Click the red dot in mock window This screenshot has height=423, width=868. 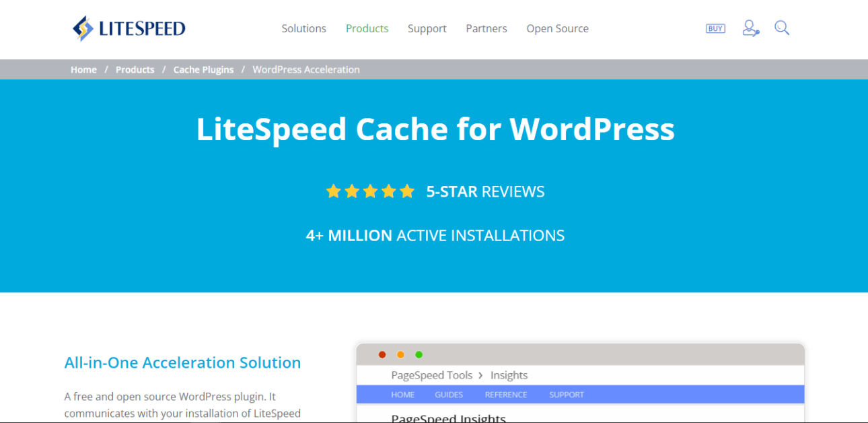coord(382,355)
